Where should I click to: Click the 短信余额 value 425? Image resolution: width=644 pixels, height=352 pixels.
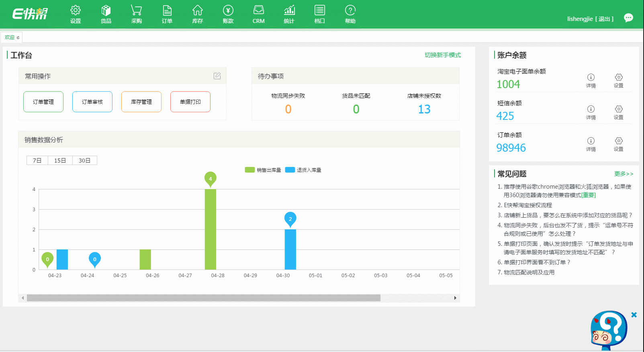point(505,116)
